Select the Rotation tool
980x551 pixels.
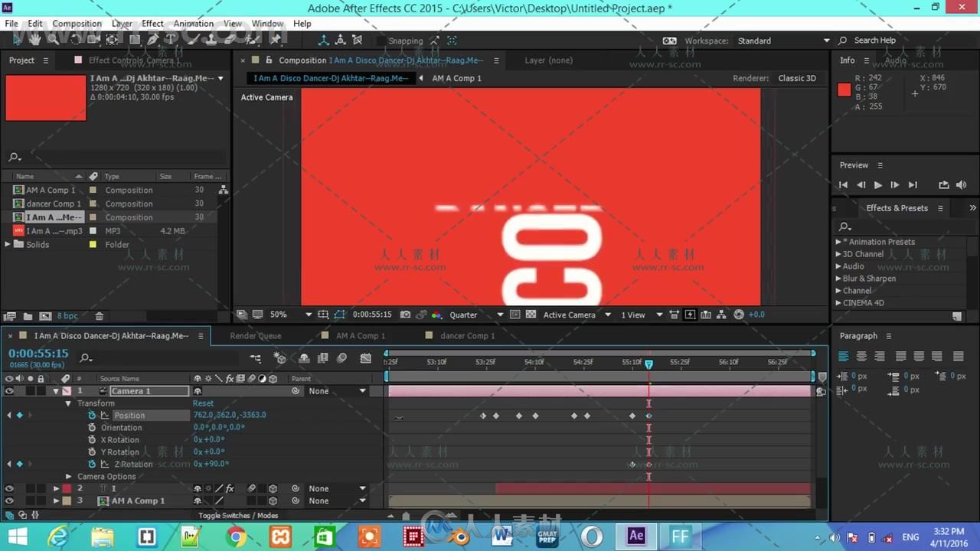tap(74, 40)
